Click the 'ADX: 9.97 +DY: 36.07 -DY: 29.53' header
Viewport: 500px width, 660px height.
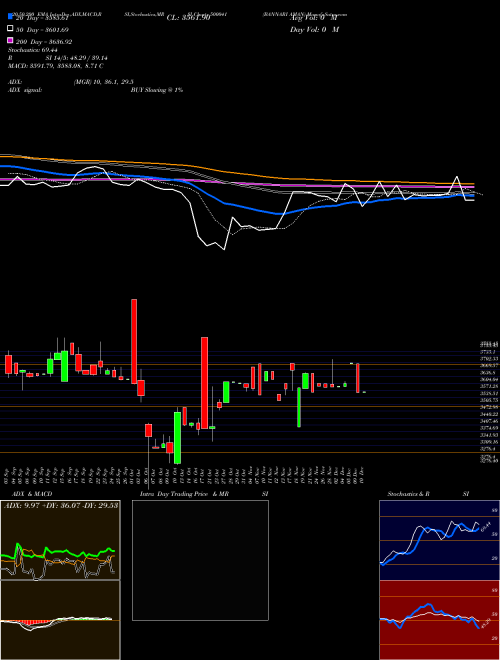pyautogui.click(x=61, y=505)
